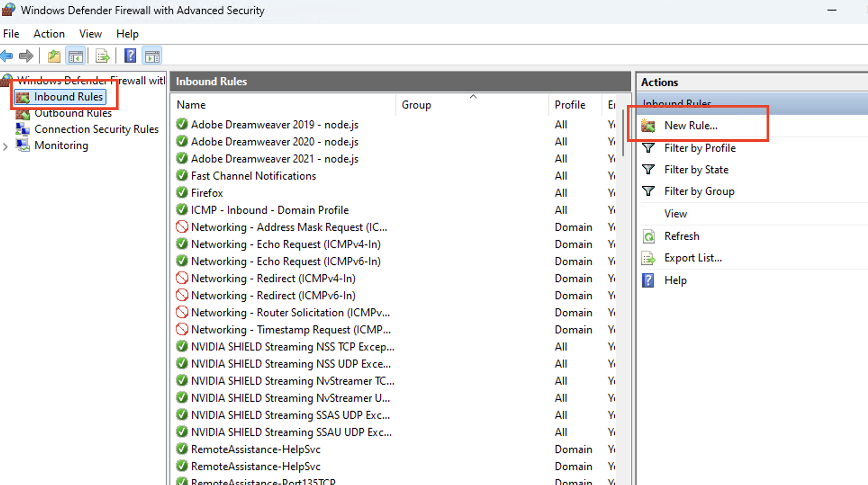This screenshot has height=485, width=868.
Task: Open the File menu
Action: click(x=11, y=34)
